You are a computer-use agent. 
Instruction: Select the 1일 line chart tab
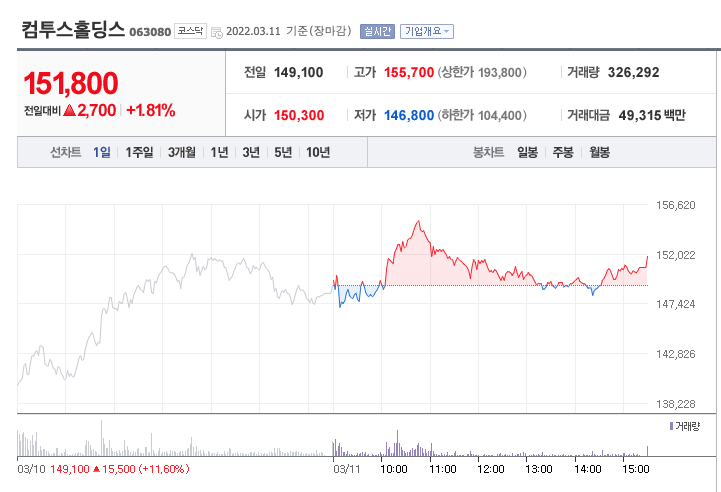[102, 152]
